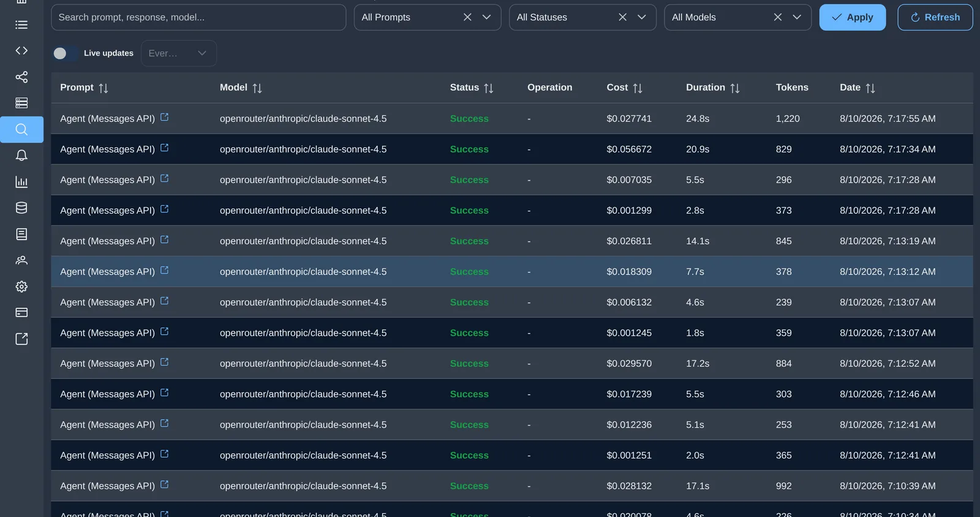Open the search magnifier sidebar icon
980x517 pixels.
click(21, 129)
